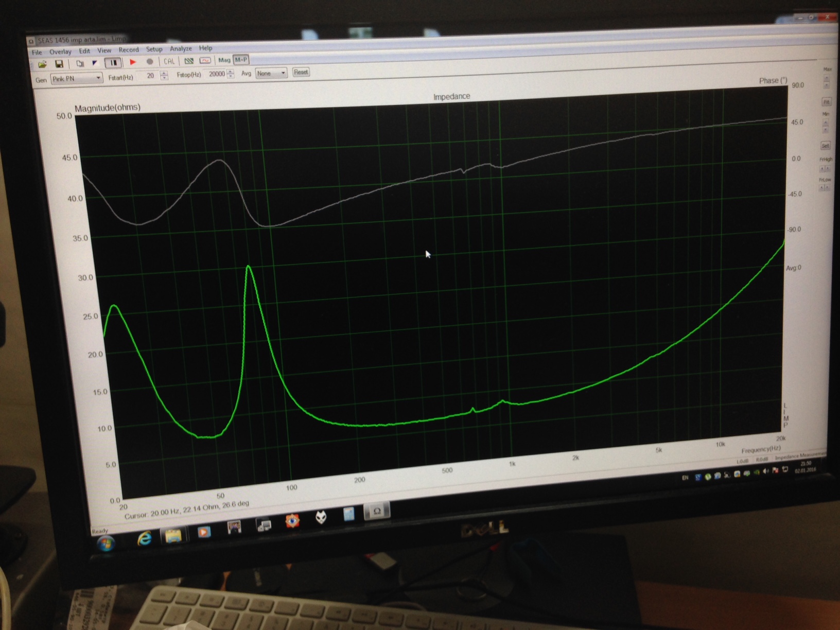Open the Analyze menu
840x630 pixels.
click(x=181, y=48)
